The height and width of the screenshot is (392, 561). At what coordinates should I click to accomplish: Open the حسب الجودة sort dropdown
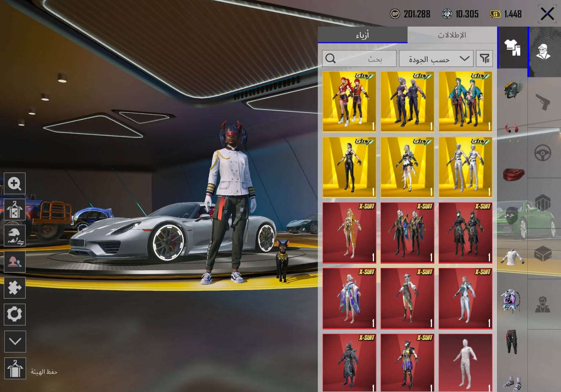pos(436,59)
